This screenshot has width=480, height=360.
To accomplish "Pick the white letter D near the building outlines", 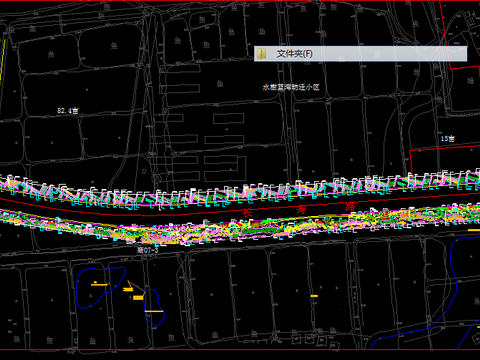I will [x=144, y=172].
